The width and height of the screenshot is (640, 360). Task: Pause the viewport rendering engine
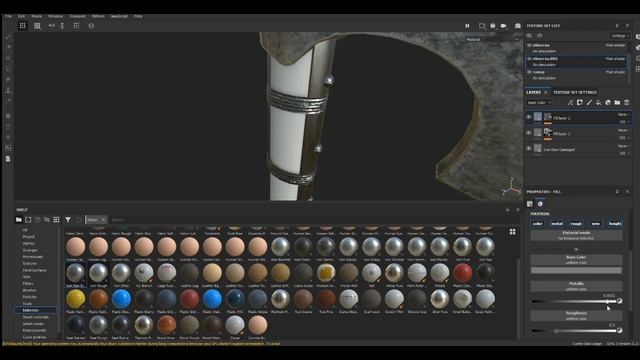click(x=467, y=26)
